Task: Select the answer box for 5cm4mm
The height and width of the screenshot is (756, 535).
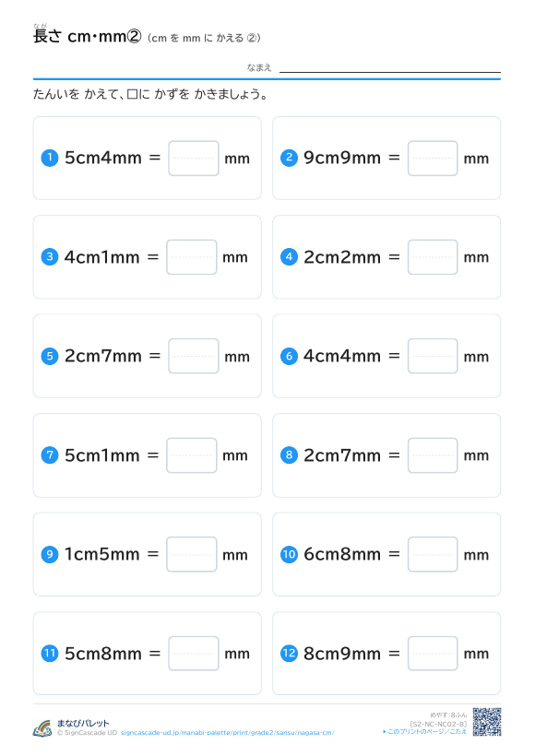Action: pyautogui.click(x=194, y=159)
